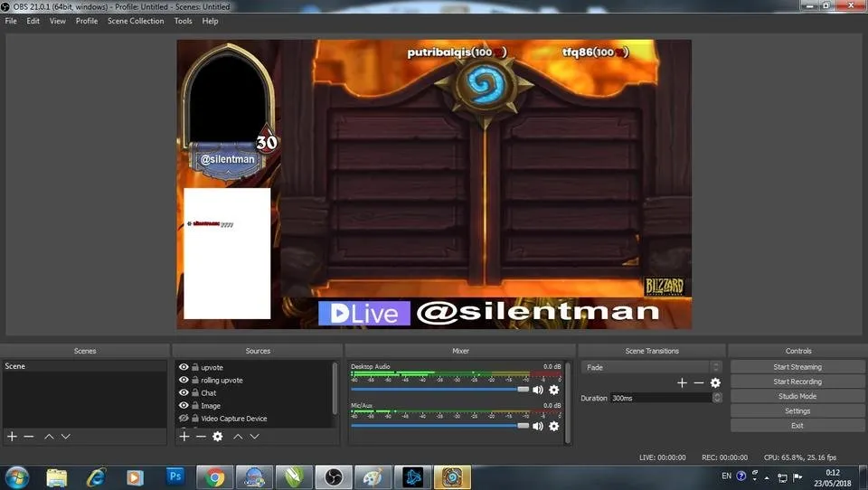Click lock icon for Chat source
The image size is (868, 490).
195,392
